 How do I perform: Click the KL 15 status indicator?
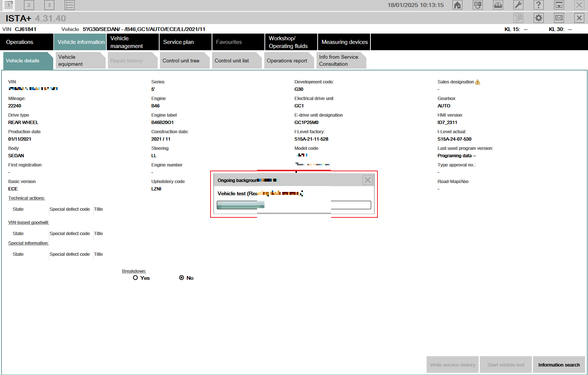(x=516, y=29)
